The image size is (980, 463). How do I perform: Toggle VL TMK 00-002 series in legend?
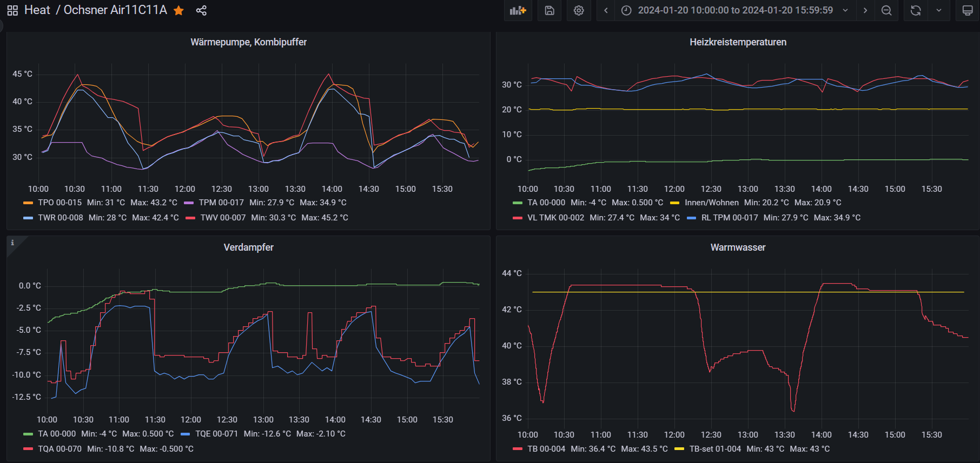555,218
